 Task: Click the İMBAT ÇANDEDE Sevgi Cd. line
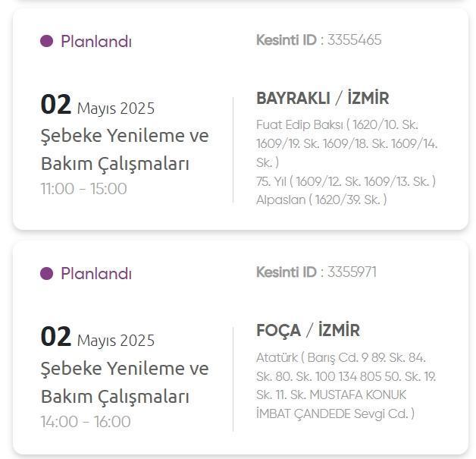pyautogui.click(x=335, y=413)
